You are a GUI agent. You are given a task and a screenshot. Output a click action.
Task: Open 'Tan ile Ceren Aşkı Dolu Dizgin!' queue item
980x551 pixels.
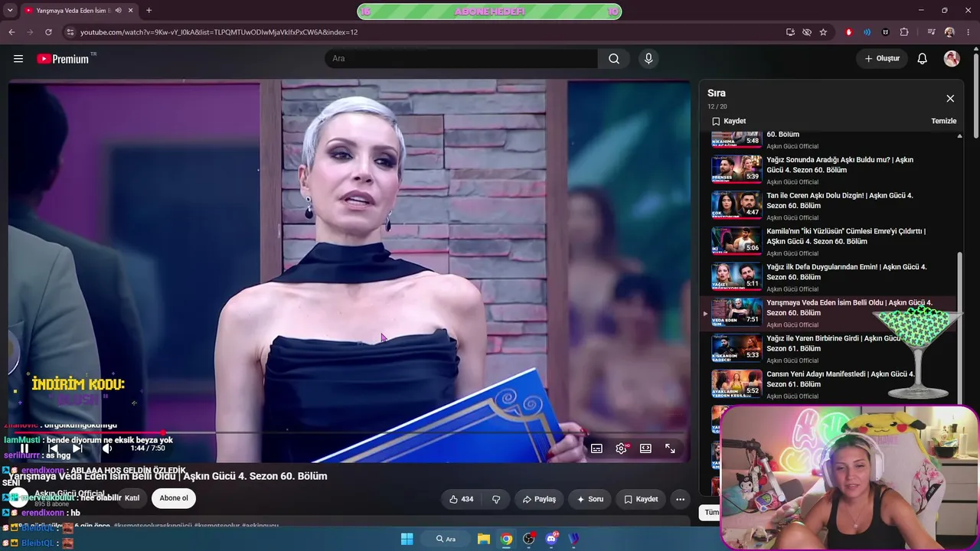coord(830,206)
